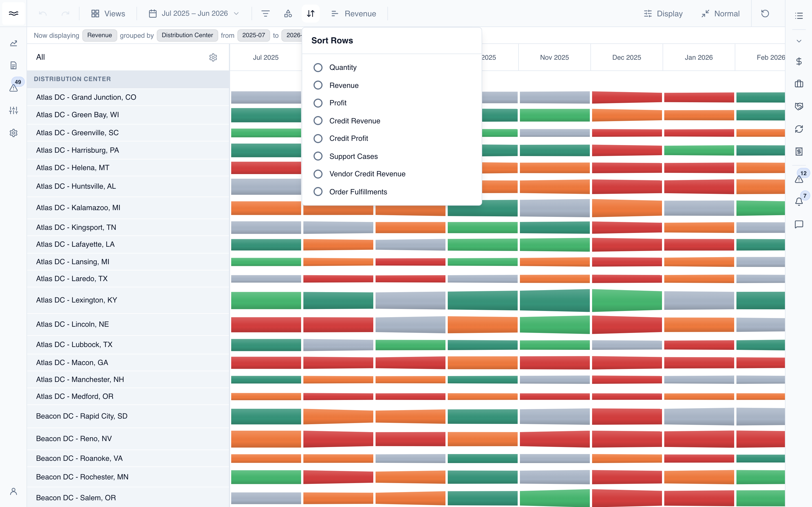Click the reset refresh arrow icon
This screenshot has width=812, height=507.
[x=765, y=14]
